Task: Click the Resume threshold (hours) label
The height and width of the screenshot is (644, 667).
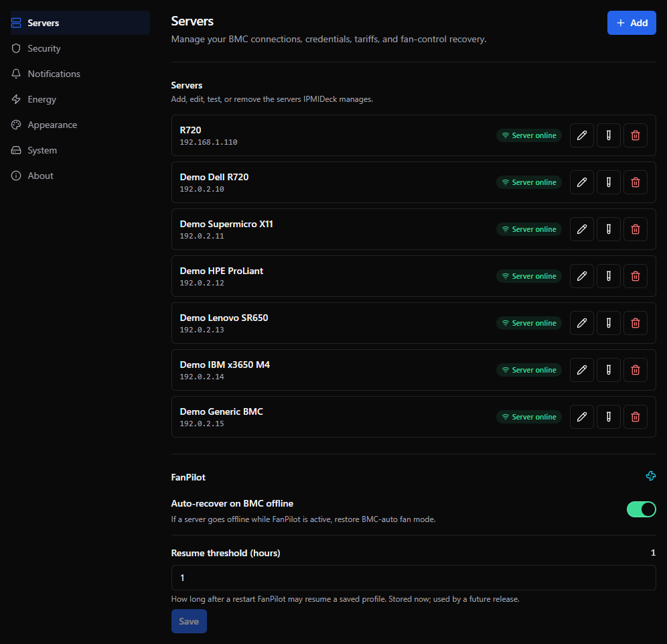Action: pos(226,553)
